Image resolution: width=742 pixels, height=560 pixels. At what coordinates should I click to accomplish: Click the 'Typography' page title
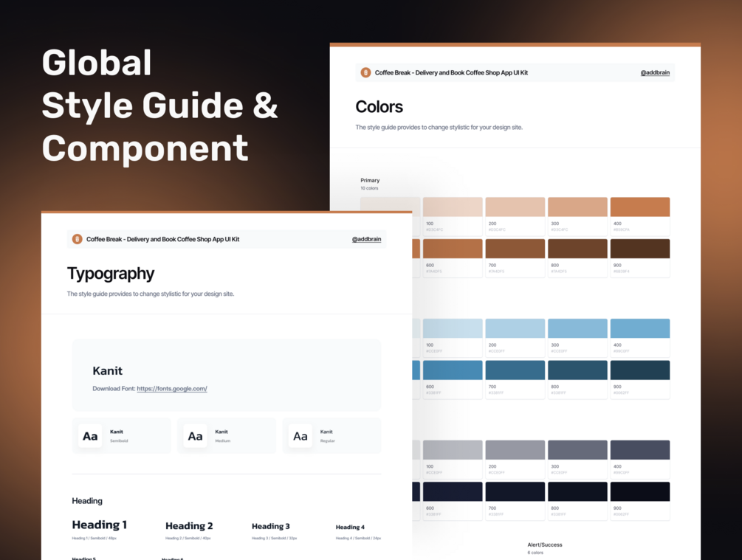point(111,274)
